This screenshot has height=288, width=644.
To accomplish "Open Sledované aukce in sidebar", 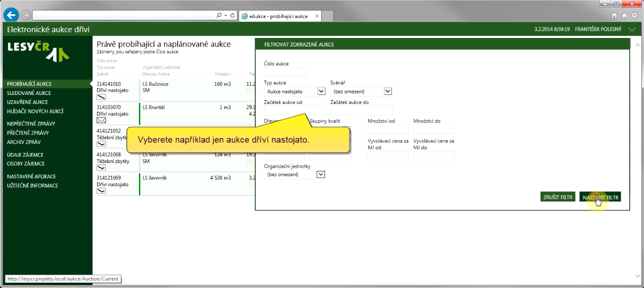I will click(x=29, y=93).
